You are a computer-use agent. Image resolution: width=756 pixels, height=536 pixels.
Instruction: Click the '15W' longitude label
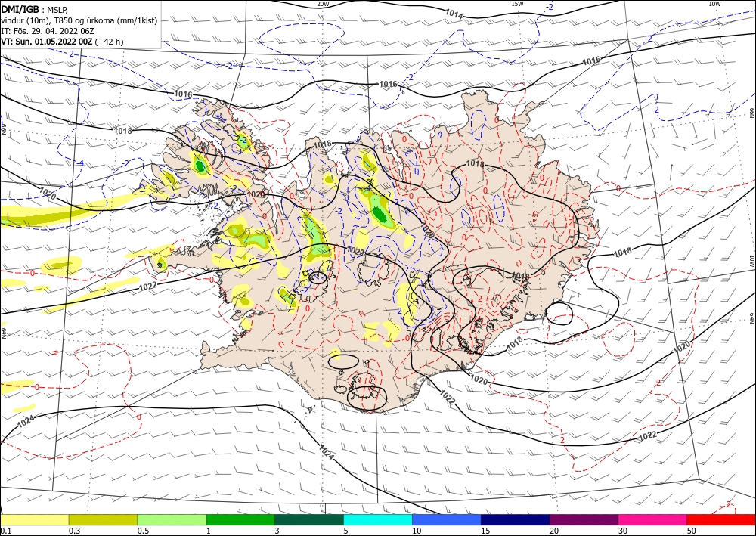(x=517, y=4)
